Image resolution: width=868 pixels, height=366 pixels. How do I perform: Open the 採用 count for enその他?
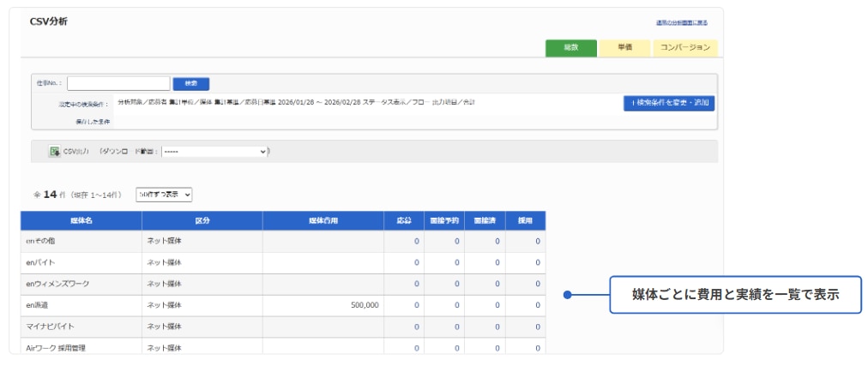(538, 241)
